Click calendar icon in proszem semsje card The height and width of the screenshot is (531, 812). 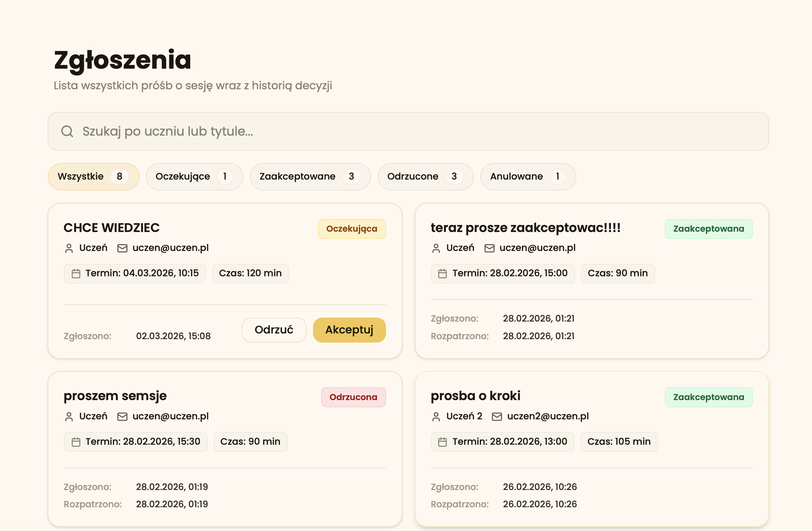click(76, 442)
